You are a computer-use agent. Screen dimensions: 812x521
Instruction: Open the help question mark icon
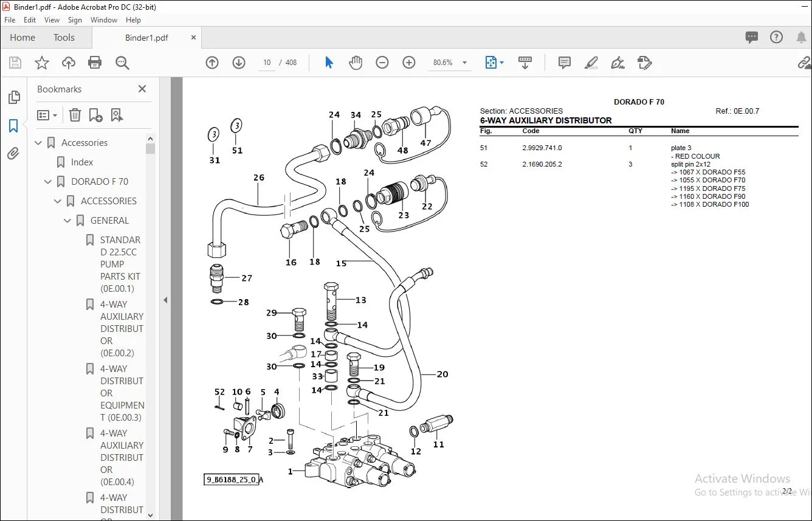(x=776, y=38)
